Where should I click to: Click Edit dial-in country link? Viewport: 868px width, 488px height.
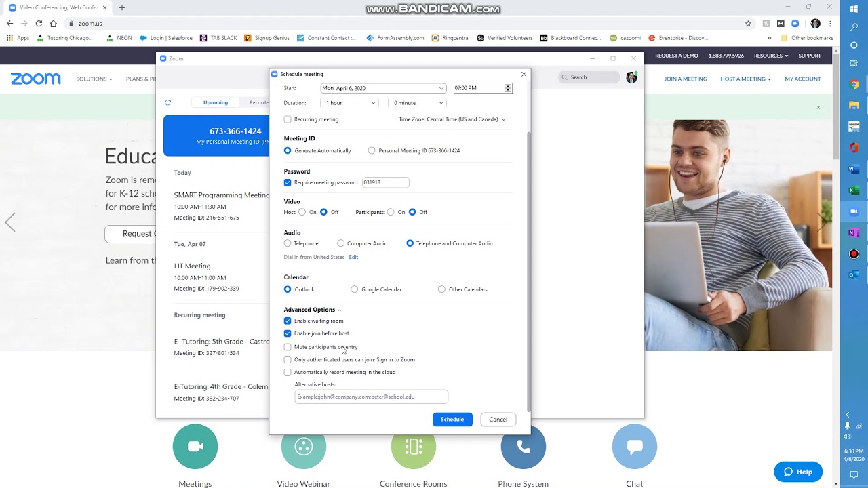click(x=353, y=257)
